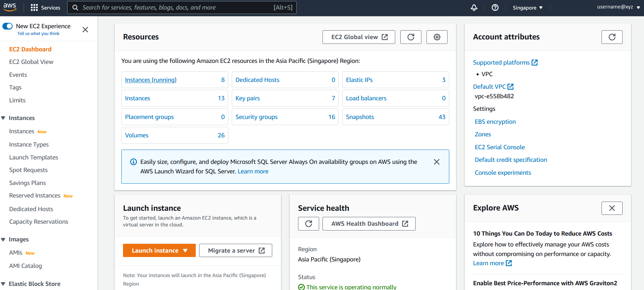The image size is (644, 290).
Task: Open Limits in the sidebar
Action: click(x=17, y=100)
